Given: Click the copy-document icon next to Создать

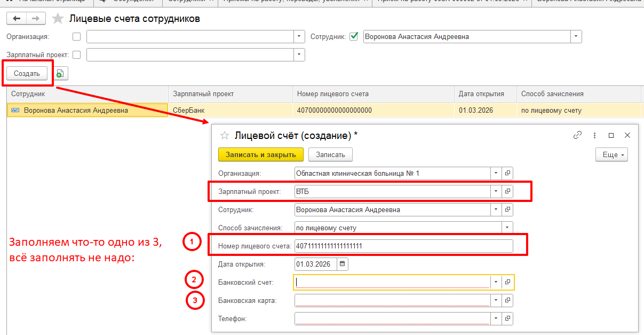Looking at the screenshot, I should [x=60, y=74].
